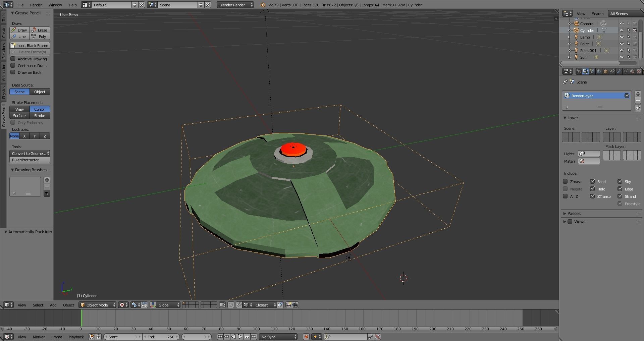Hide the Lamp object in the outliner
This screenshot has width=644, height=341.
coord(622,37)
